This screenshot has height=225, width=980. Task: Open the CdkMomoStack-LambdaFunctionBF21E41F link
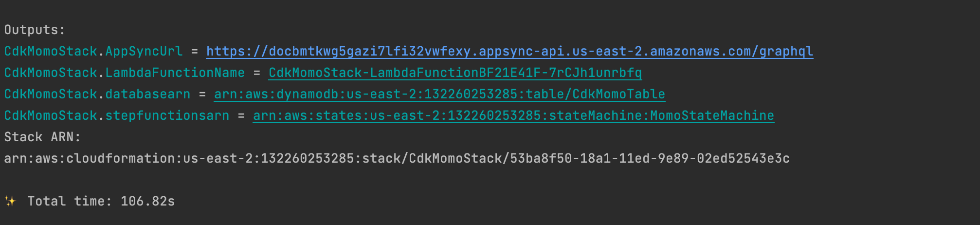point(455,73)
